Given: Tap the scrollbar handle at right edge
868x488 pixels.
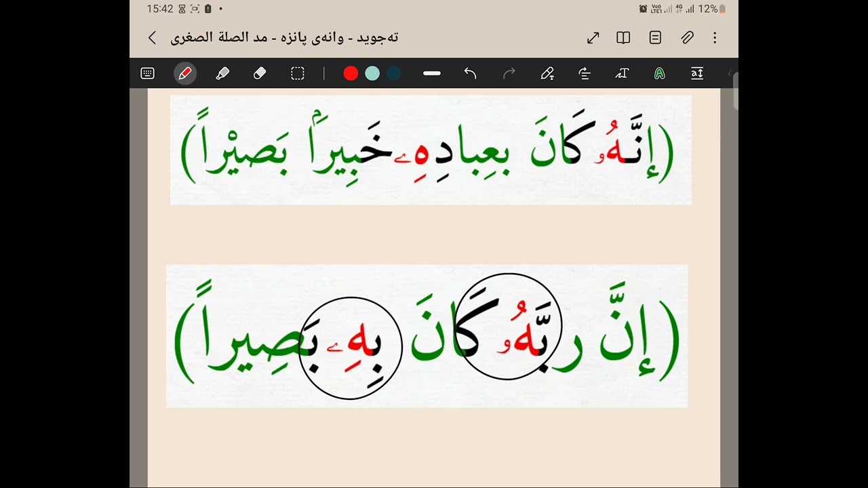Looking at the screenshot, I should 735,91.
